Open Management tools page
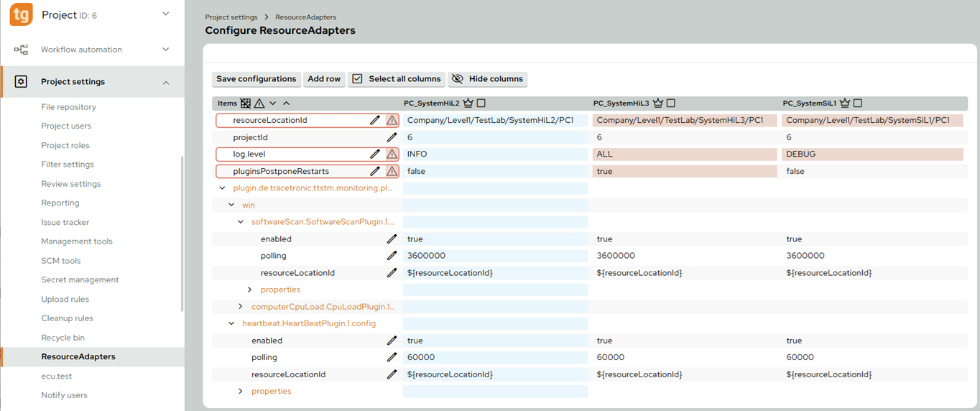 tap(77, 241)
